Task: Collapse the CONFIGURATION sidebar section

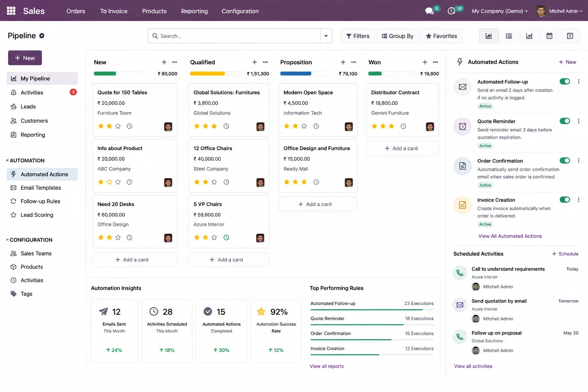Action: [29, 240]
